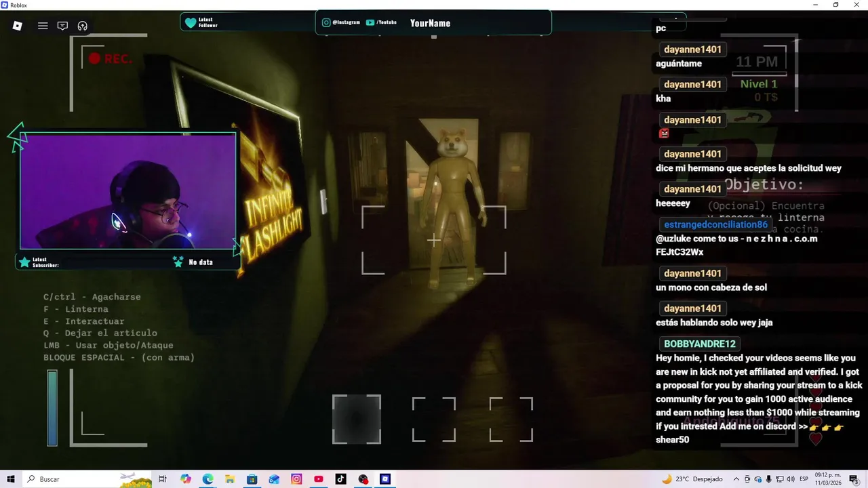Screen dimensions: 868x488
Task: Click the 'C/ctrl - Agacharse' control hint
Action: pyautogui.click(x=92, y=297)
